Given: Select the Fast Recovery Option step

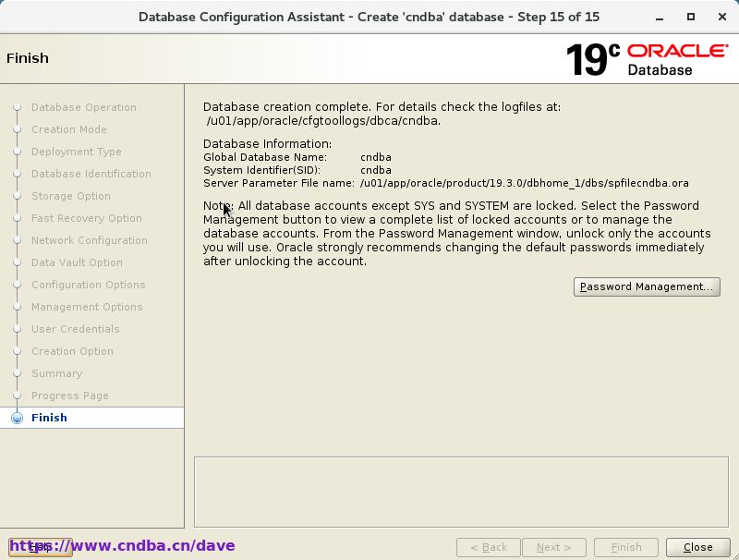Looking at the screenshot, I should (86, 218).
